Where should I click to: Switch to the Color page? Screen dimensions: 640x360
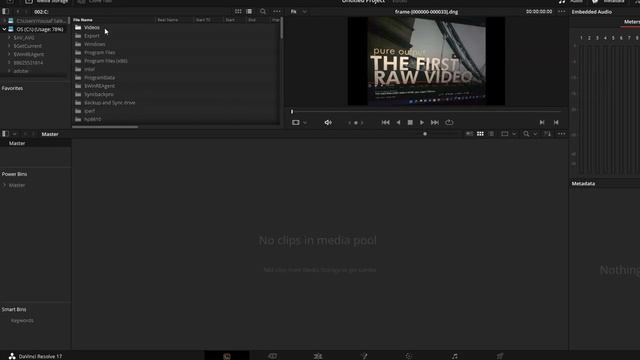tap(409, 356)
